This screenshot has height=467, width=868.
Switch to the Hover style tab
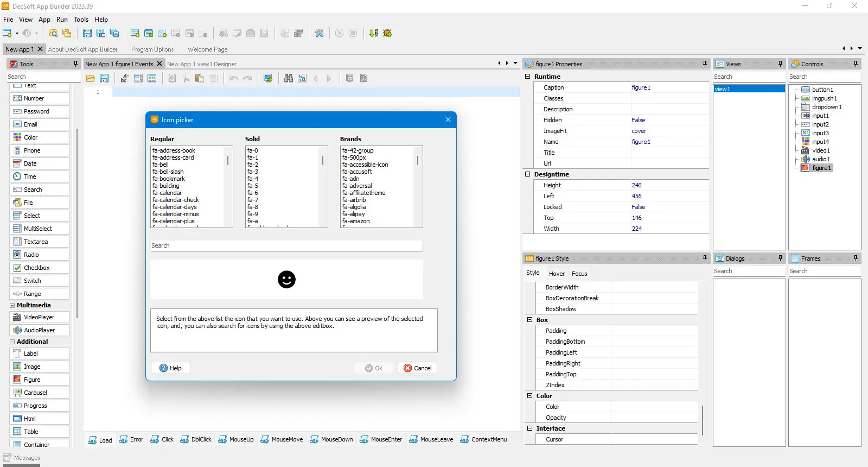point(557,274)
